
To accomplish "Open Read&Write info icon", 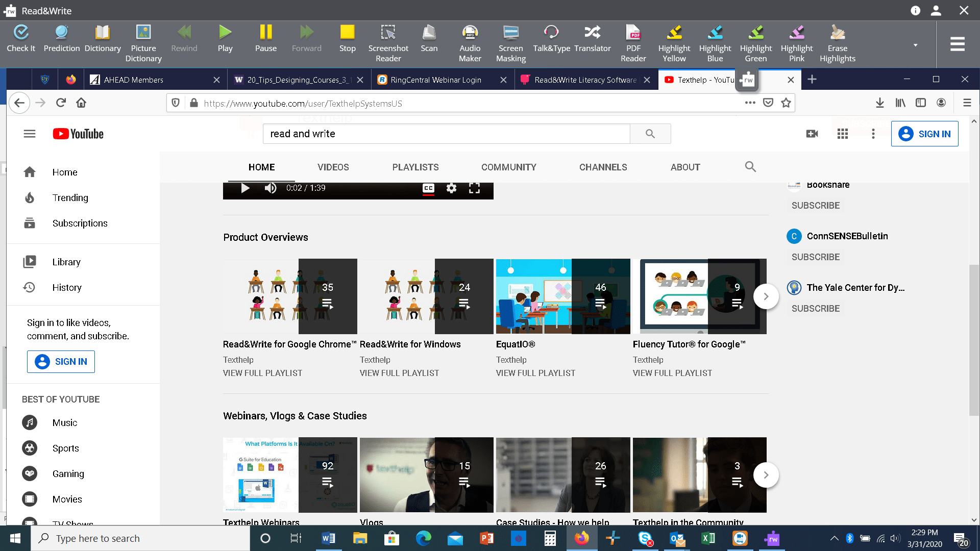I will (x=915, y=10).
